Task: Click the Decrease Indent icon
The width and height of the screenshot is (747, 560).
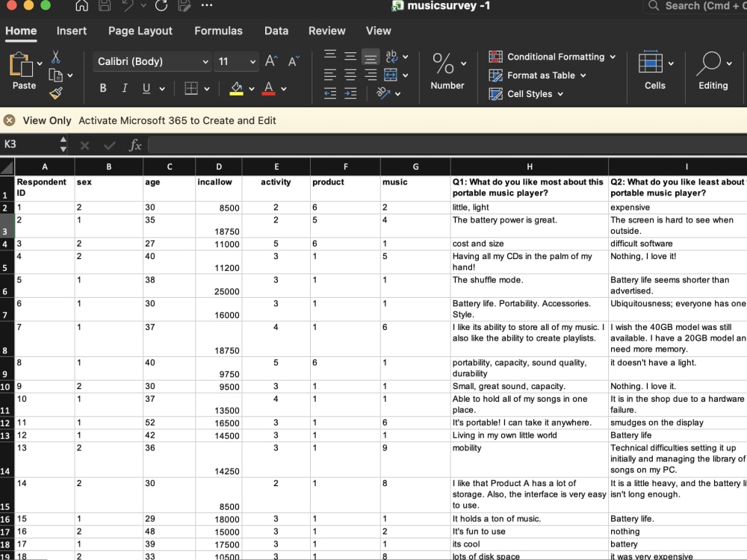Action: point(330,93)
